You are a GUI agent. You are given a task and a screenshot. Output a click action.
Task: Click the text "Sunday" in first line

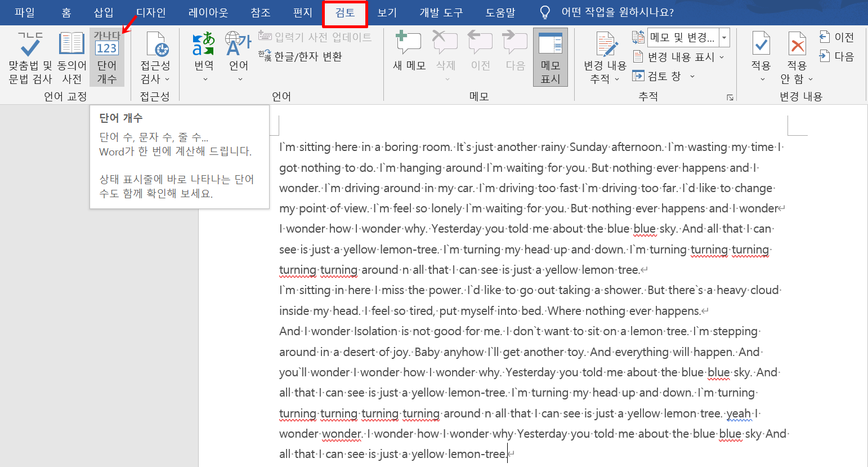point(589,147)
